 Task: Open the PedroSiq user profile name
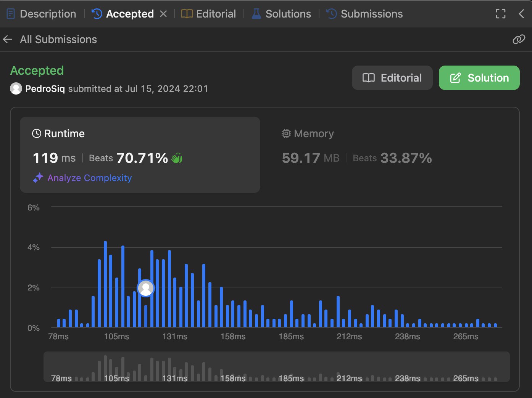45,89
